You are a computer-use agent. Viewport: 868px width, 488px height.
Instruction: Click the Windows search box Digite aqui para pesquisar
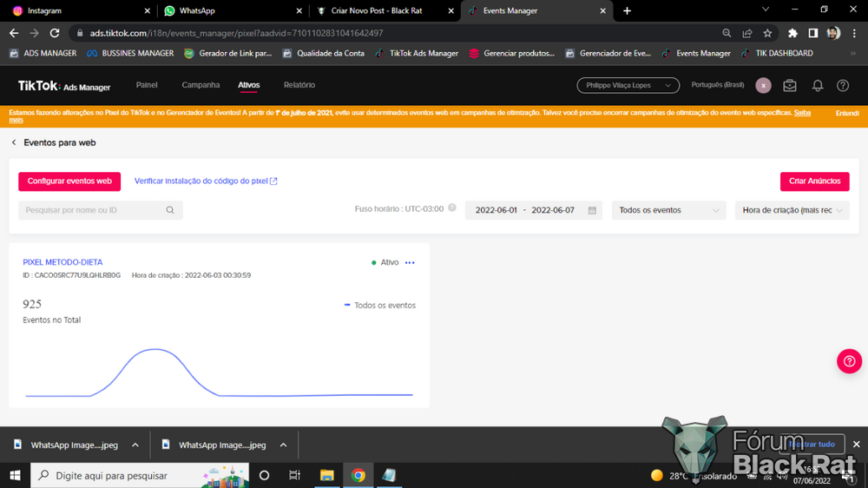coord(140,475)
